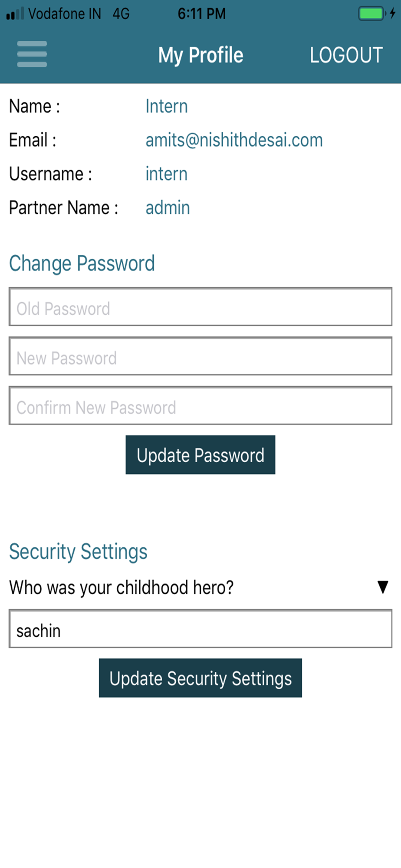Tap the partner name value admin
The image size is (401, 868).
168,208
